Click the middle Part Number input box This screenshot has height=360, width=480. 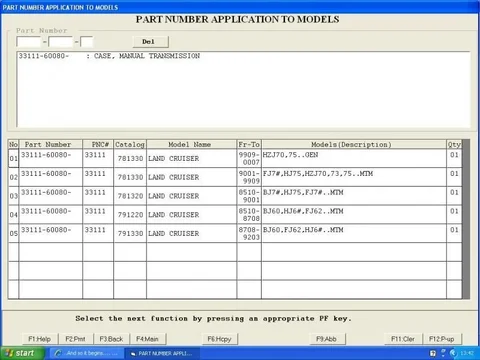(61, 42)
